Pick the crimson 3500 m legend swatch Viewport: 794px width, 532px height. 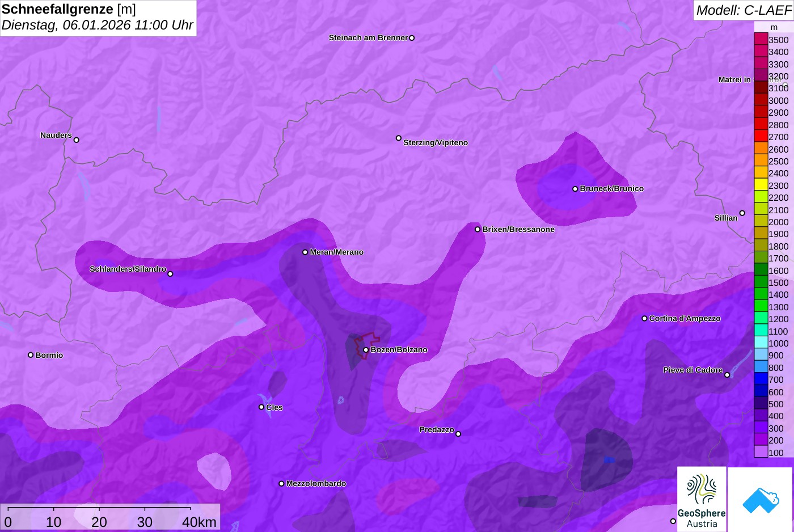[761, 39]
